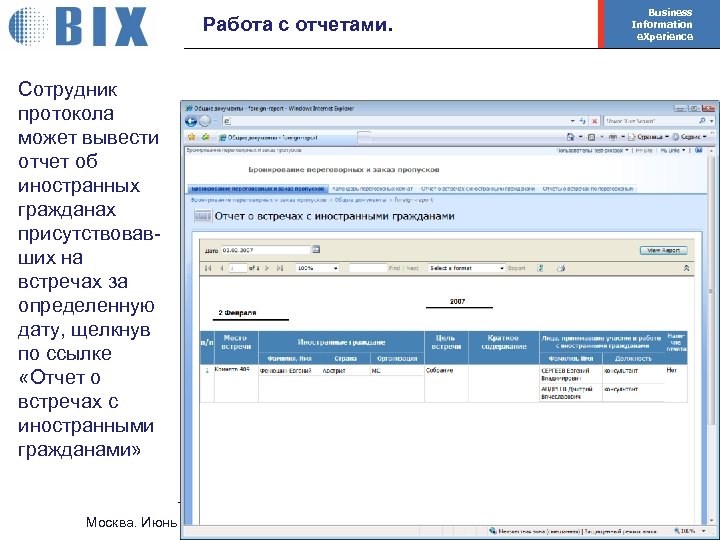Stop loading with the red X icon
Screen dimensions: 720x540
click(x=595, y=121)
